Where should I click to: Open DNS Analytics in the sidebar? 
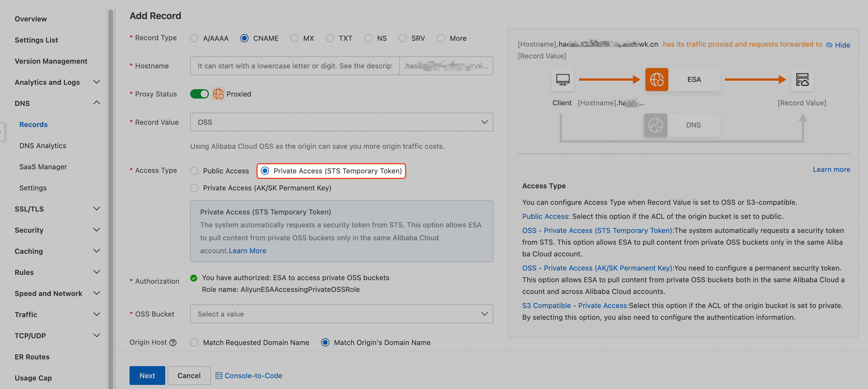(43, 146)
